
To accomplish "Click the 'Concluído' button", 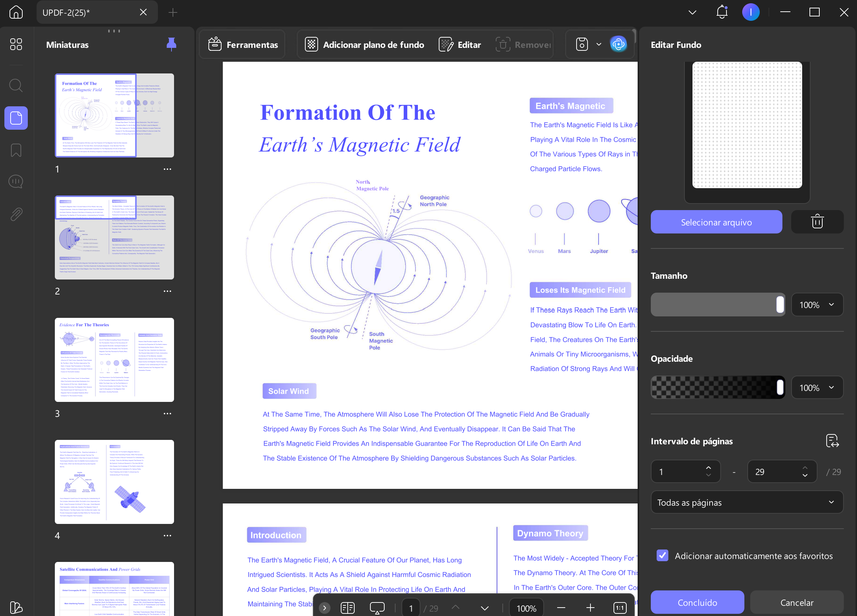I will pos(697,602).
